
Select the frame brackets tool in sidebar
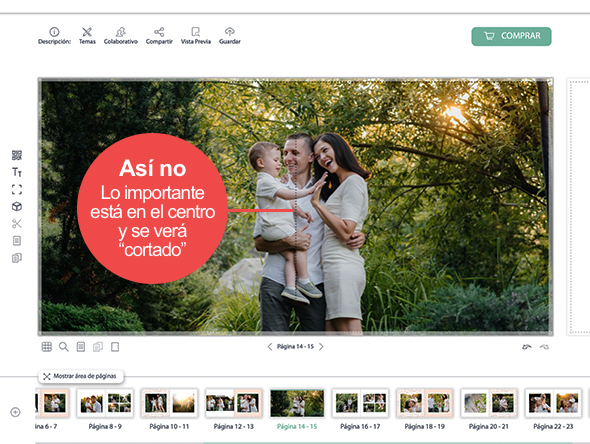click(17, 189)
